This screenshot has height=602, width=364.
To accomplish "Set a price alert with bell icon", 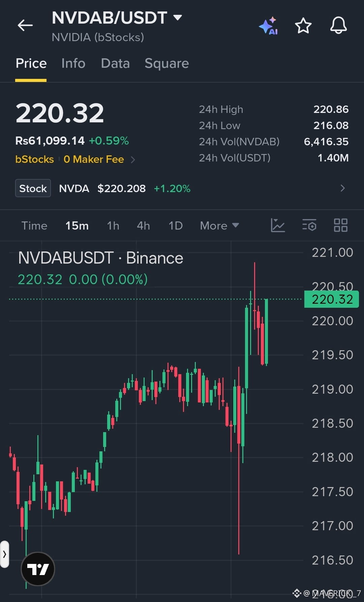I will point(338,25).
